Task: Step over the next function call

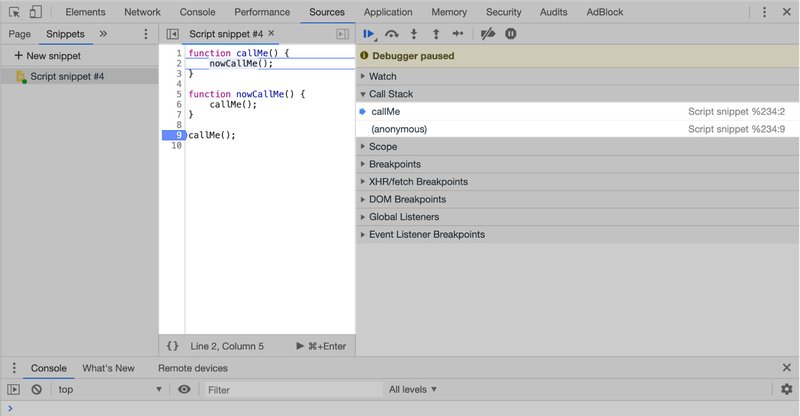Action: 391,34
